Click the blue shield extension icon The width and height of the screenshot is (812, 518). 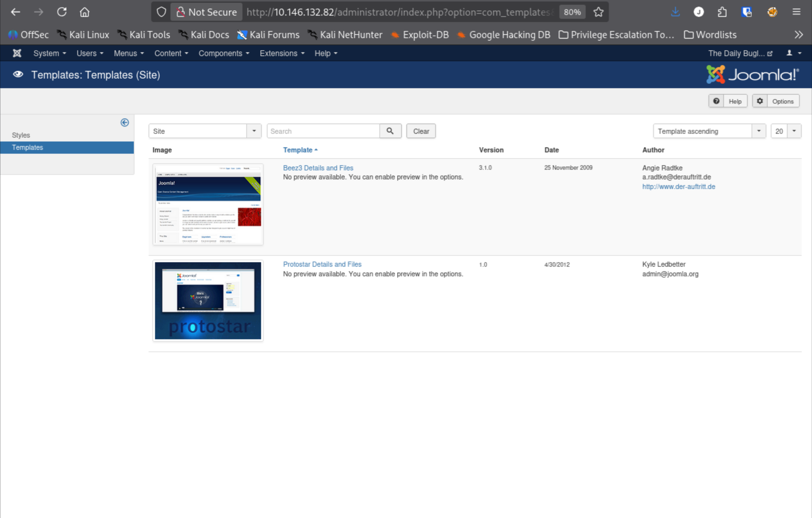pyautogui.click(x=747, y=12)
